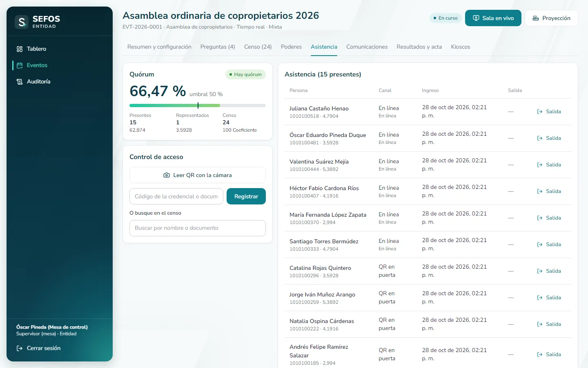Click the Persona column header
Image resolution: width=588 pixels, height=368 pixels.
point(298,90)
